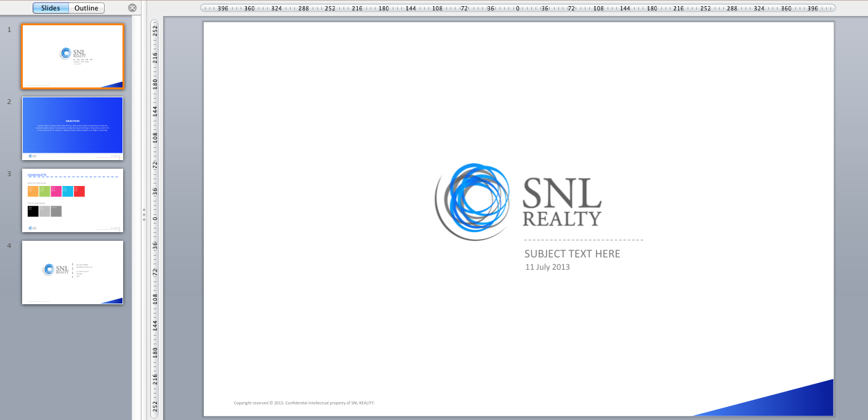The height and width of the screenshot is (420, 868).
Task: Select the color palette slide thumbnail
Action: (73, 200)
